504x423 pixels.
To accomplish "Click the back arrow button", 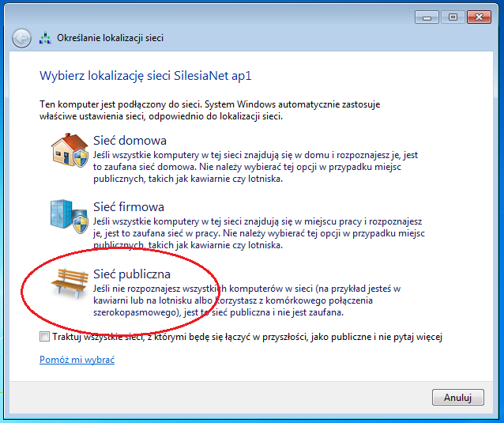I will click(x=21, y=39).
